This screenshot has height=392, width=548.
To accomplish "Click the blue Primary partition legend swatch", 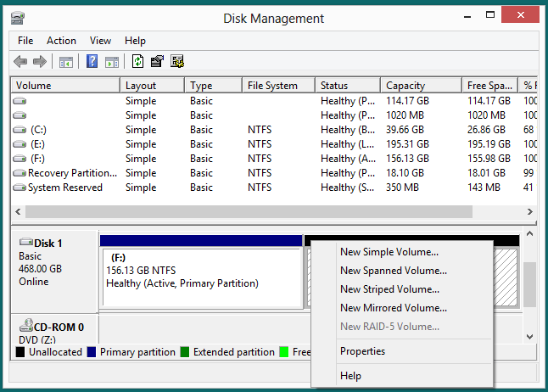I will click(x=92, y=352).
